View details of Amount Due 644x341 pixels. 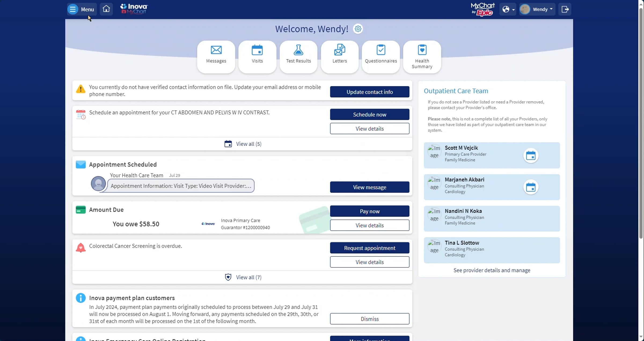(x=369, y=225)
